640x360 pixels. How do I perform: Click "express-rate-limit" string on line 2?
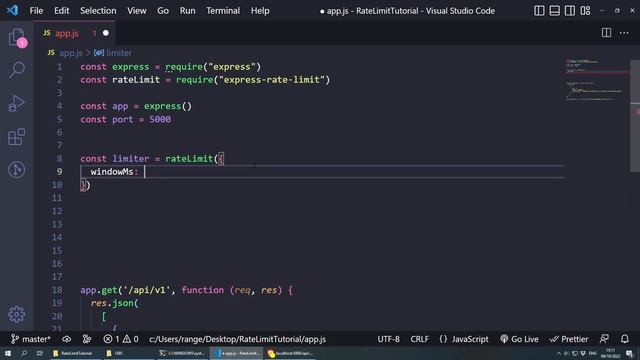272,80
